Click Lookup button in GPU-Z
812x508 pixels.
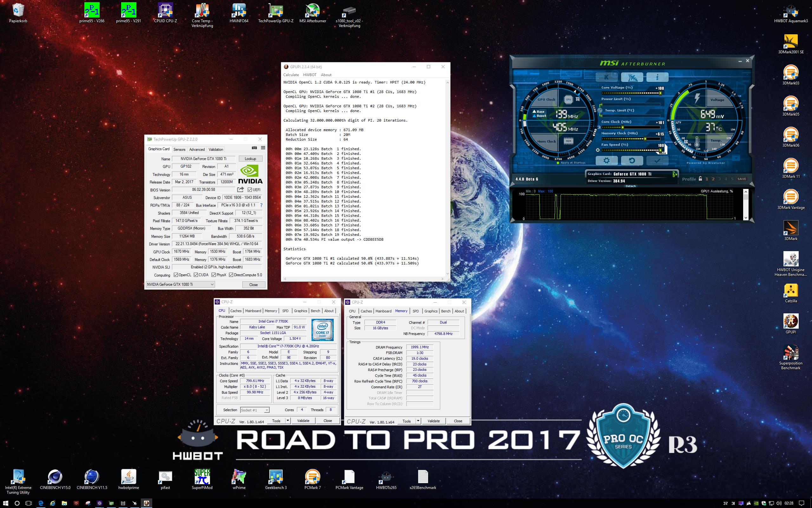click(x=250, y=158)
